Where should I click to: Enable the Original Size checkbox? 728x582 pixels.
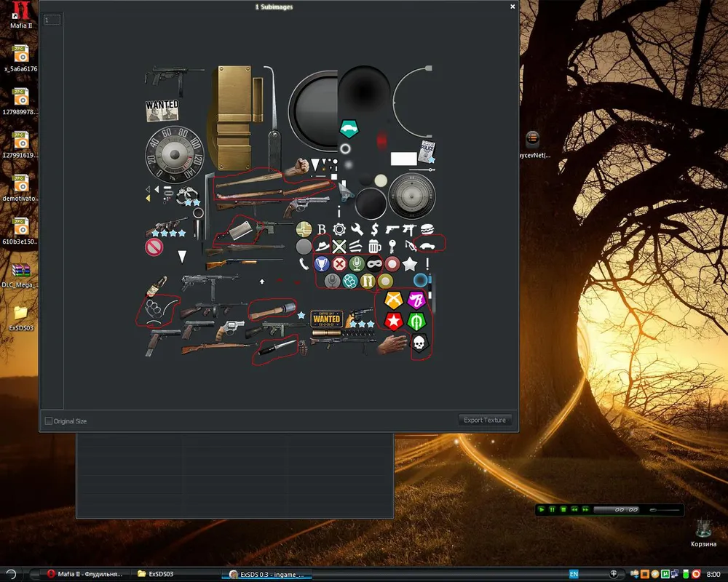(49, 421)
